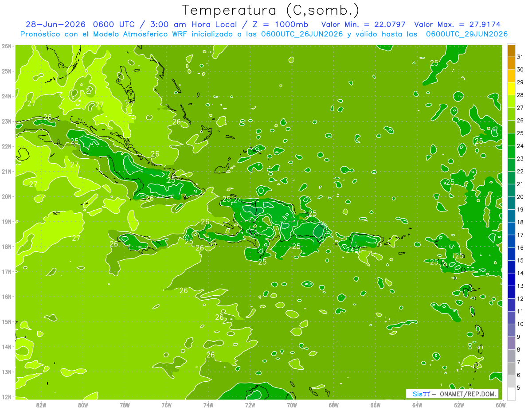Viewport: 532px width, 411px height.
Task: Click the "22N" latitude label
Action: click(6, 146)
